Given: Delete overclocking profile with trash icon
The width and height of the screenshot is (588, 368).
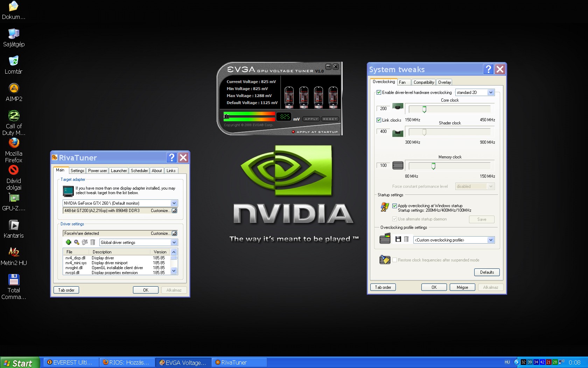Looking at the screenshot, I should click(406, 239).
